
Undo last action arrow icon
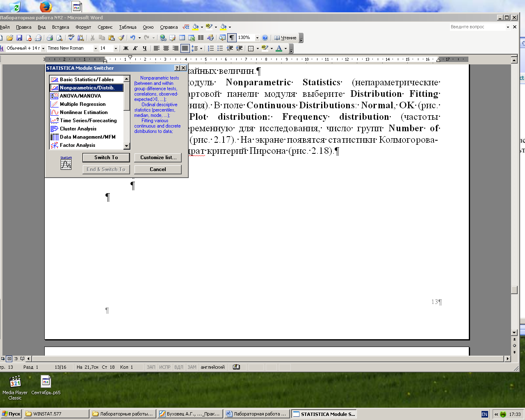(132, 38)
